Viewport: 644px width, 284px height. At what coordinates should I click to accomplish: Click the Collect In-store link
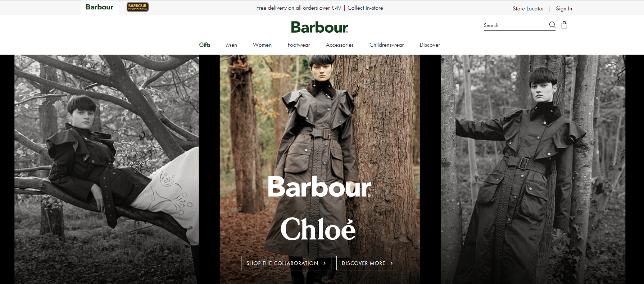pos(365,8)
